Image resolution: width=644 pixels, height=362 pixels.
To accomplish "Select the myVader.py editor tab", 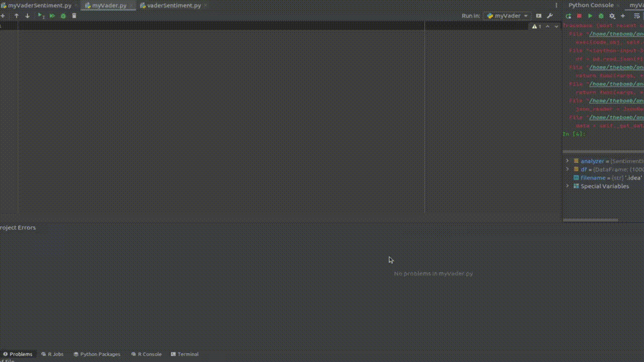I will point(109,6).
